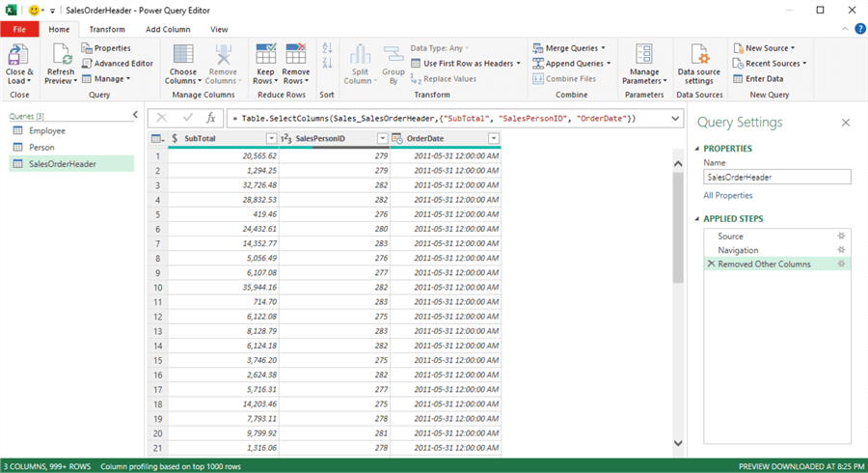Open Data source settings

(699, 56)
